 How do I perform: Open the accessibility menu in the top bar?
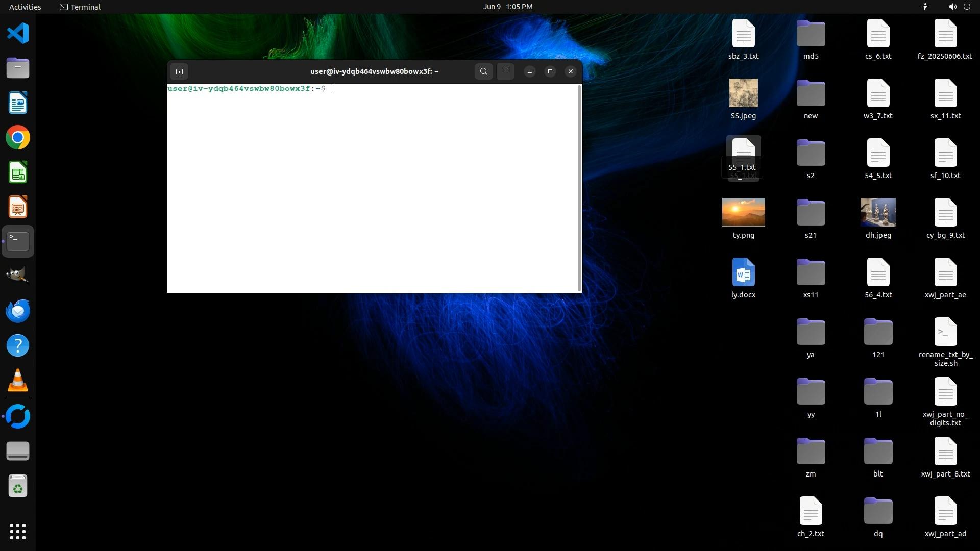(925, 7)
